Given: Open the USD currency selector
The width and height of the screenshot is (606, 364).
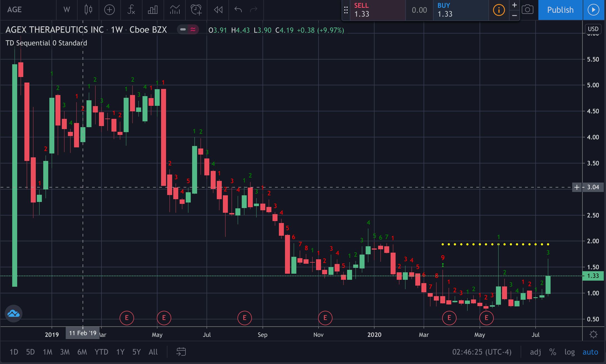Looking at the screenshot, I should 593,29.
